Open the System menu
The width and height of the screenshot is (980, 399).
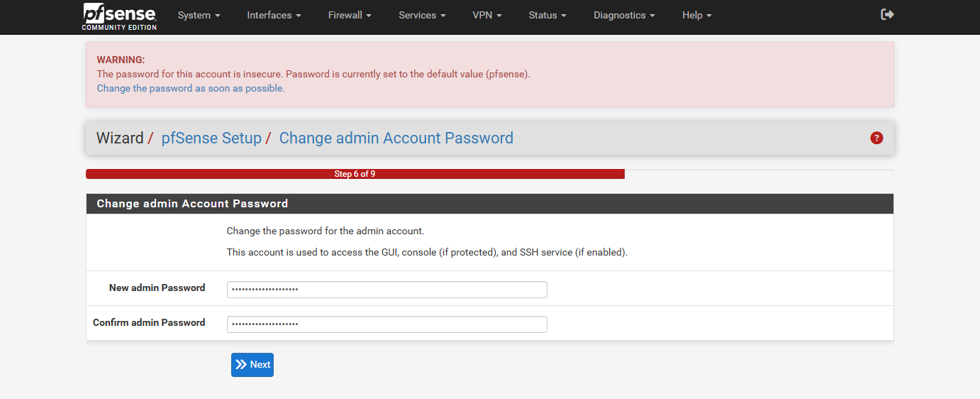click(x=199, y=15)
